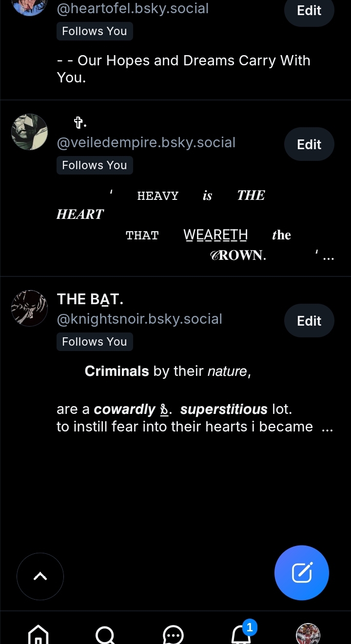Open the @heartofel.bsky.social handle
Screen dimensions: 351x644
tap(133, 9)
